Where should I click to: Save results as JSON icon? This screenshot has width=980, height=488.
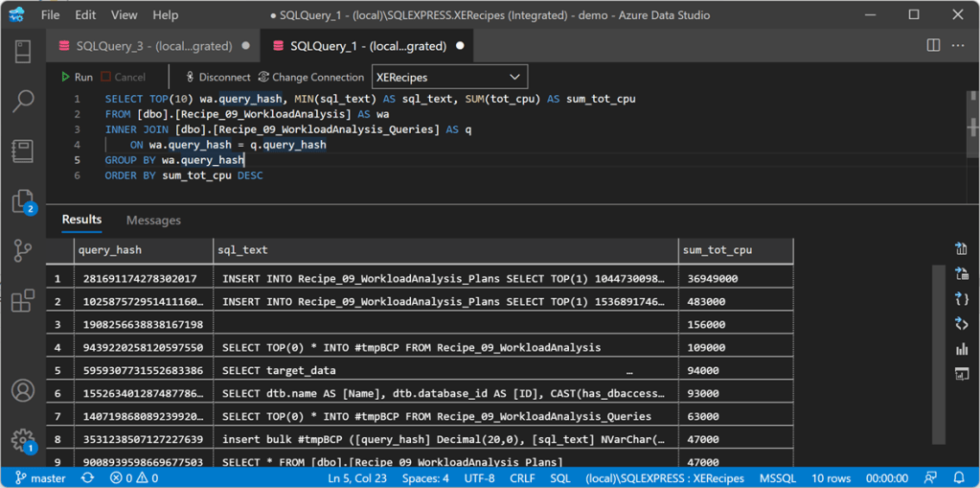tap(961, 299)
